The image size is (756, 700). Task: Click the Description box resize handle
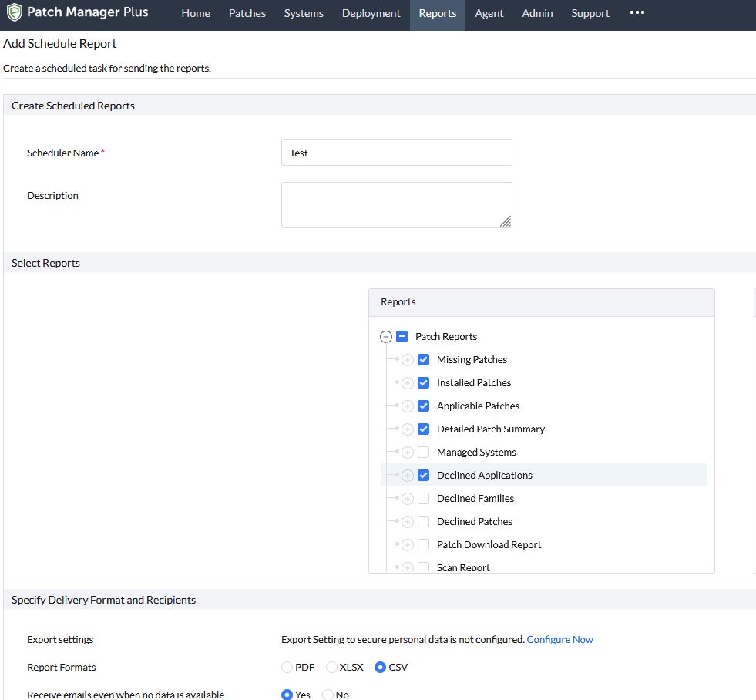click(x=506, y=221)
